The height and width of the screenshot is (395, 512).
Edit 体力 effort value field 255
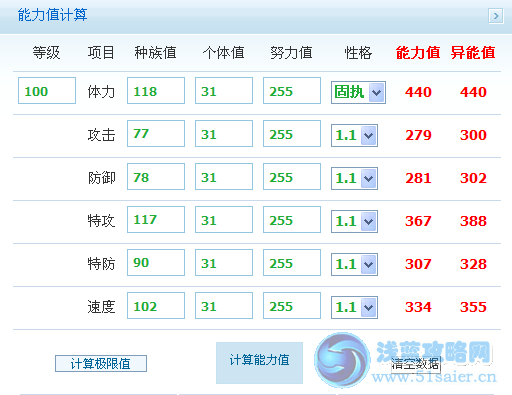(292, 91)
